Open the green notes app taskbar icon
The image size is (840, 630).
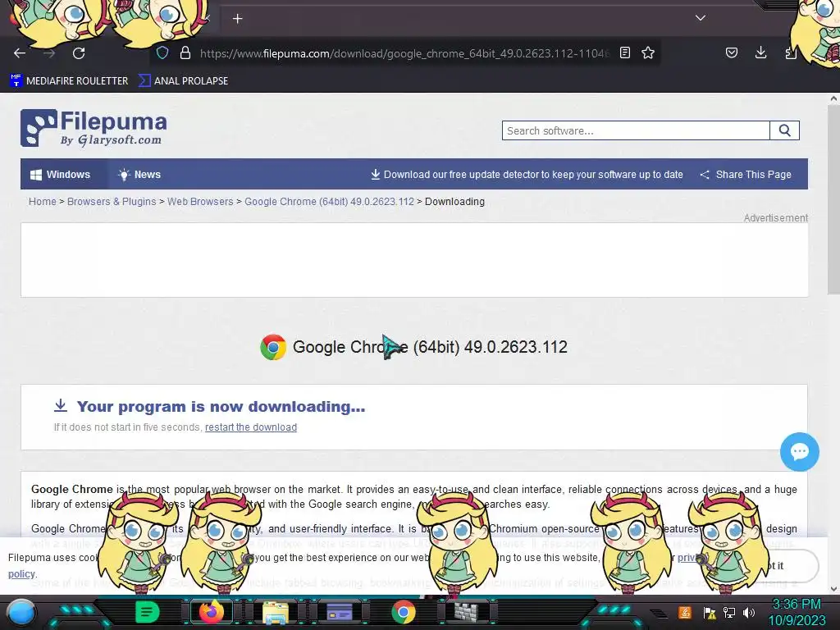tap(148, 612)
